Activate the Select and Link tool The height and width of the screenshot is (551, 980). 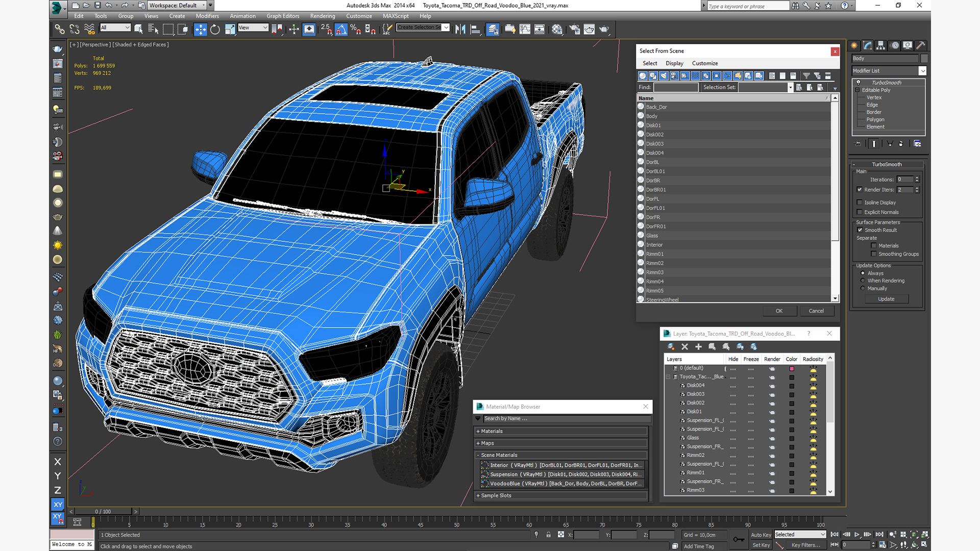60,29
